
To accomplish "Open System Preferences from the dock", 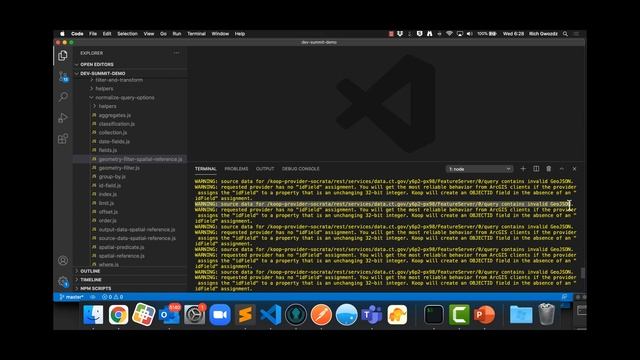I will tap(195, 315).
